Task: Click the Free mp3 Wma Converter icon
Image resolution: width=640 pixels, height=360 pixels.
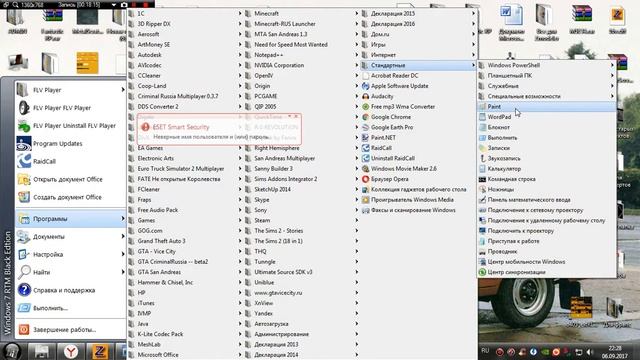Action: coord(366,107)
